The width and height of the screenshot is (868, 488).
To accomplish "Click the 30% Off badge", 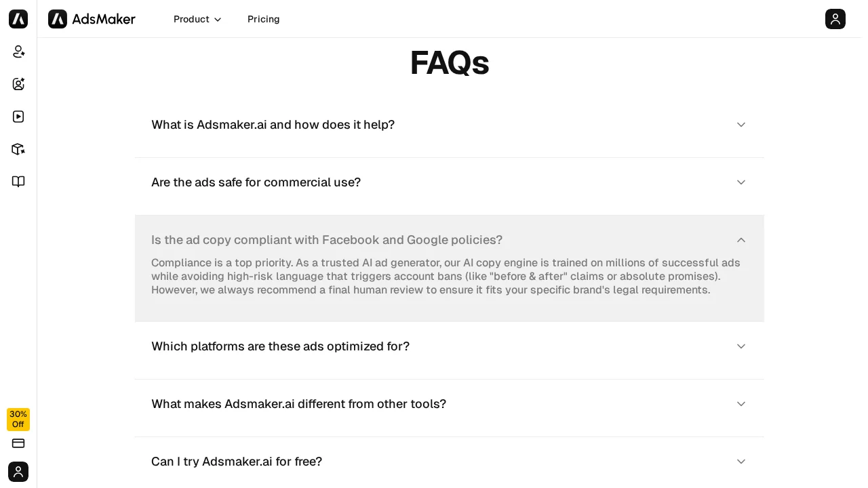I will pos(18,420).
